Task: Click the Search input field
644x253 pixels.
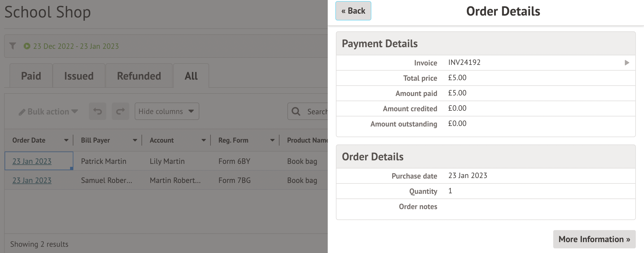Action: click(x=317, y=112)
